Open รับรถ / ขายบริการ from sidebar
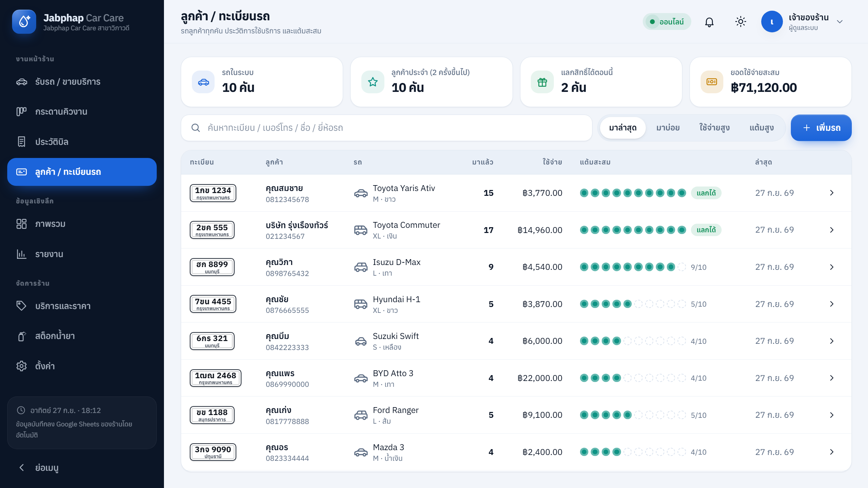Viewport: 868px width, 488px height. (x=82, y=82)
